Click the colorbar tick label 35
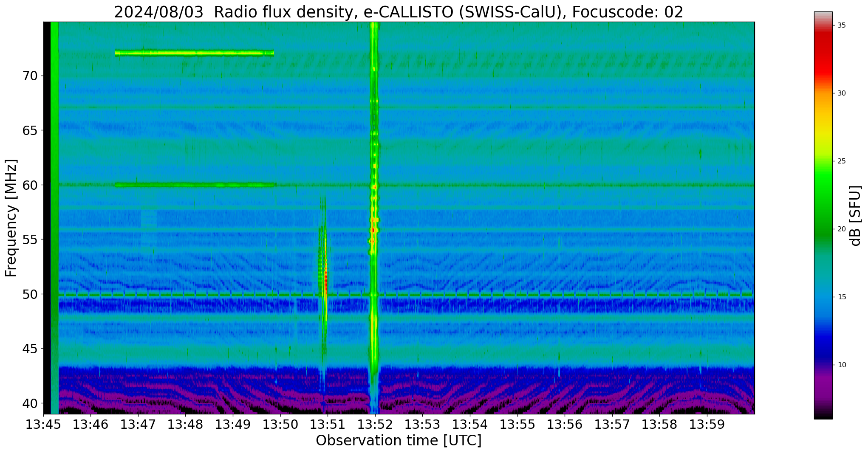This screenshot has height=453, width=868. tap(841, 25)
